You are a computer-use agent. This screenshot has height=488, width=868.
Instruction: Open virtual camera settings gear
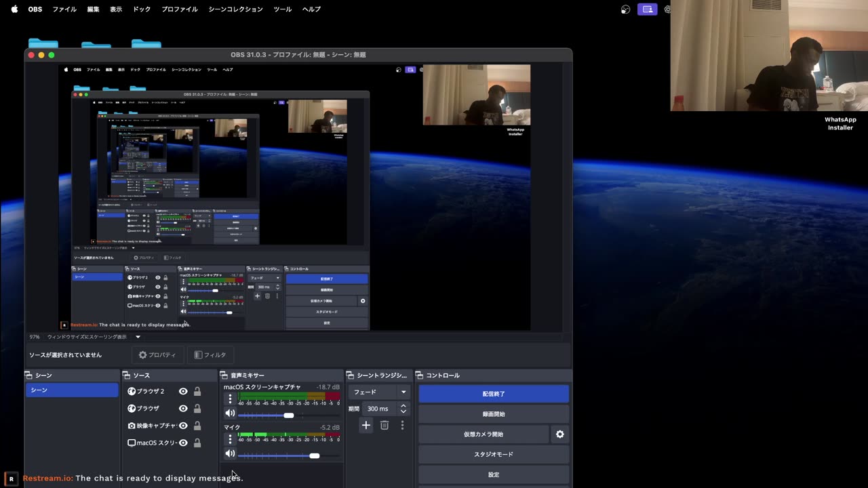[559, 434]
